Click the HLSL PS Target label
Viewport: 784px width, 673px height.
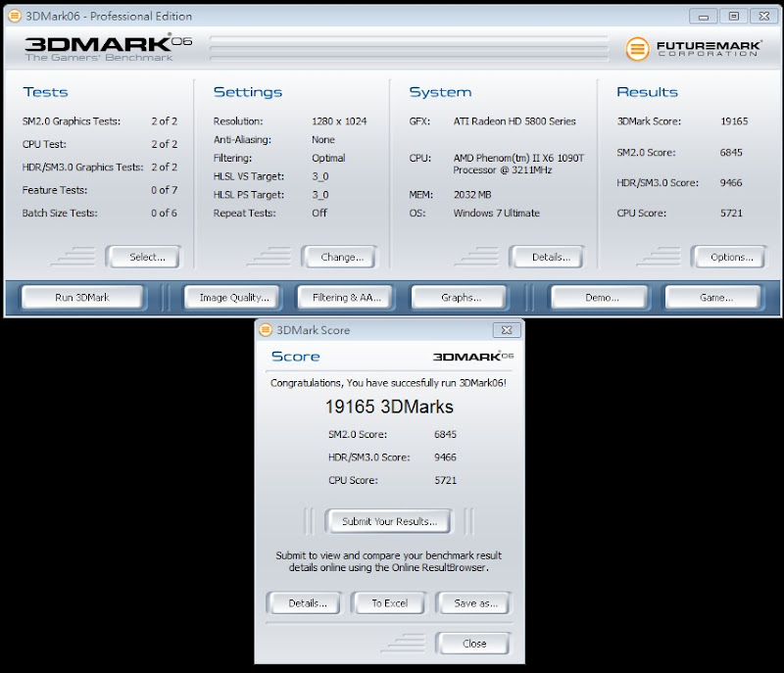[x=249, y=194]
